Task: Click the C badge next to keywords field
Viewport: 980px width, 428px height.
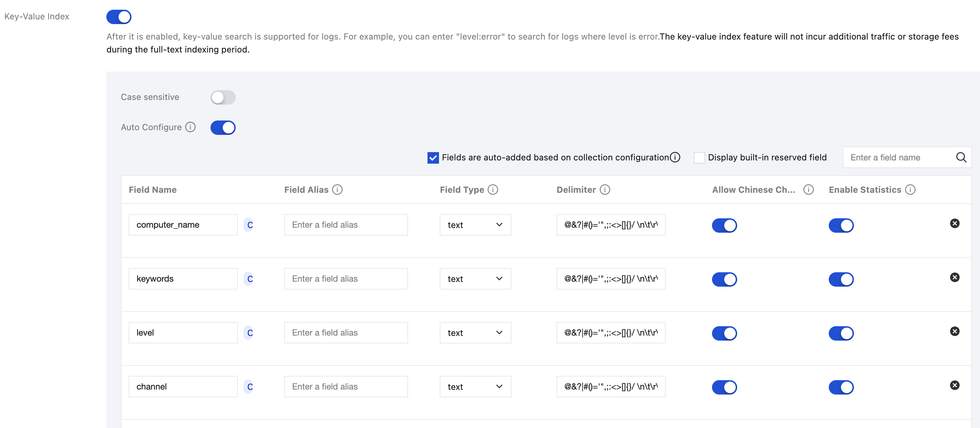Action: [x=250, y=279]
